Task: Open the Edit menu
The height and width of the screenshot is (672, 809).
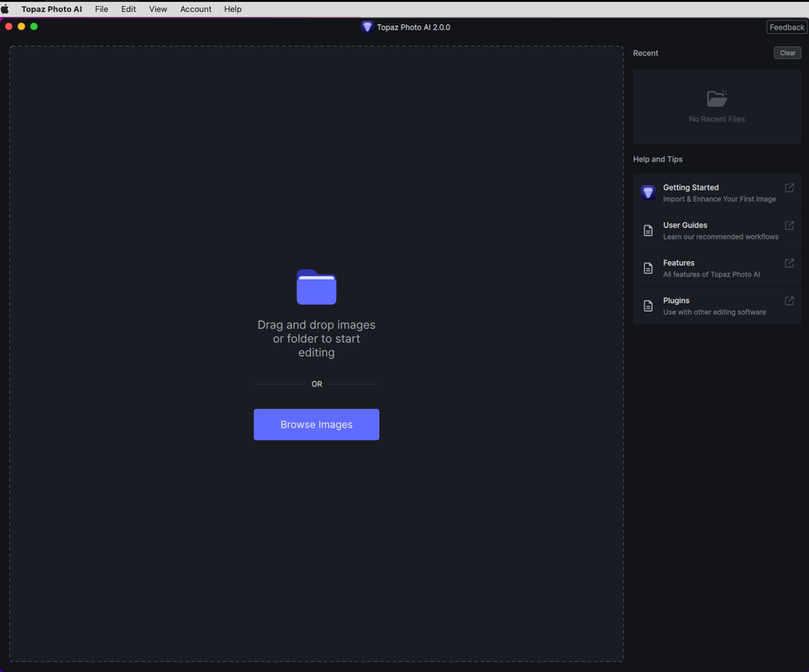Action: (129, 8)
